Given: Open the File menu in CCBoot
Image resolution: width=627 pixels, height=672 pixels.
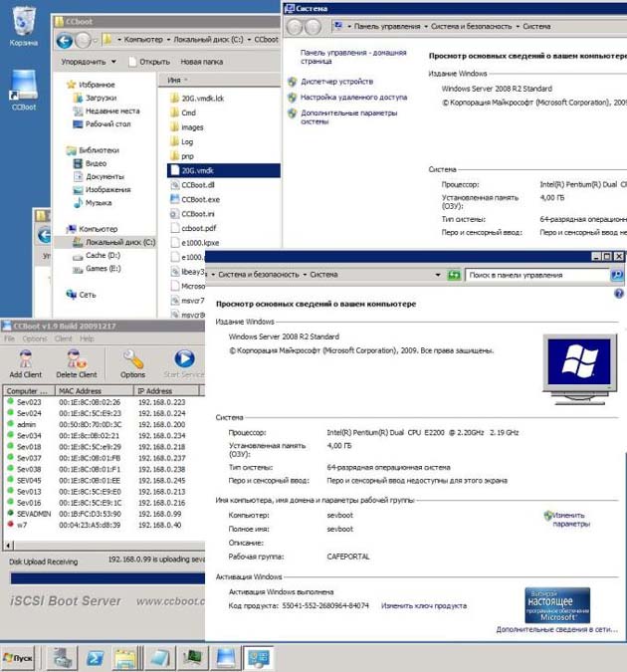Looking at the screenshot, I should (9, 338).
